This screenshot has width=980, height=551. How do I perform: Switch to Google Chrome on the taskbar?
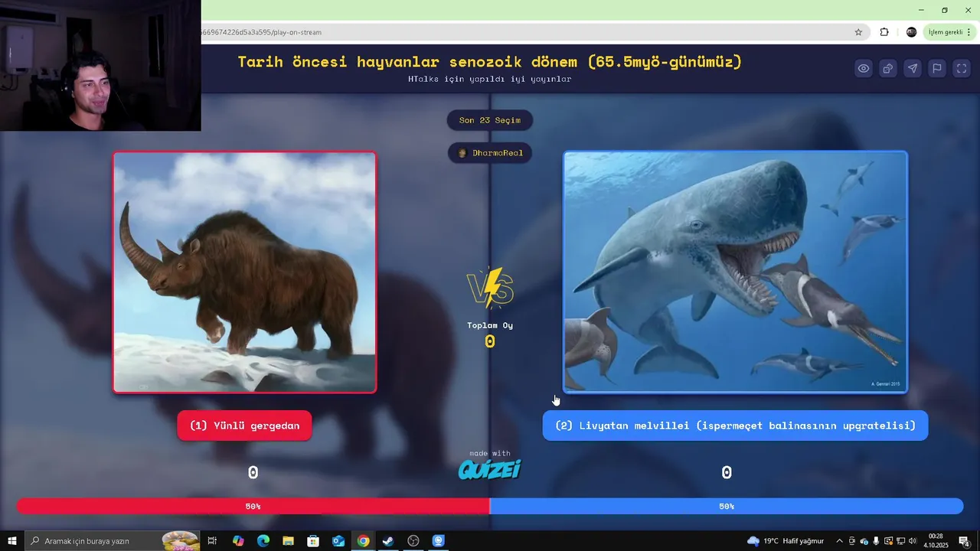363,541
